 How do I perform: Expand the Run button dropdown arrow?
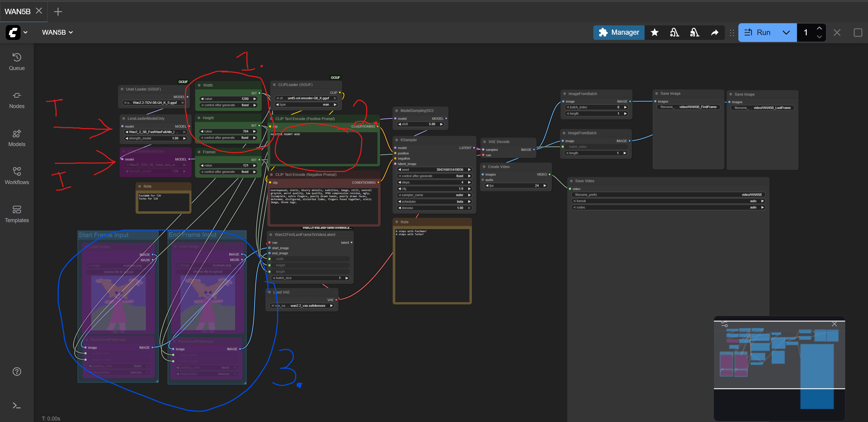coord(786,32)
